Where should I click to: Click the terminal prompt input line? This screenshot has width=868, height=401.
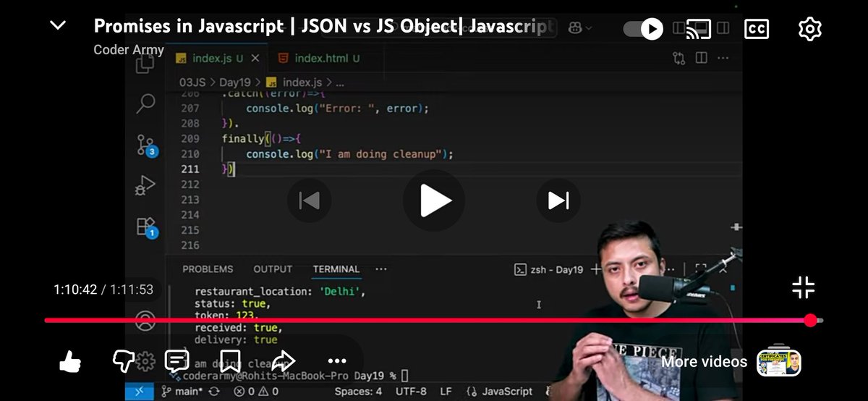coord(289,376)
